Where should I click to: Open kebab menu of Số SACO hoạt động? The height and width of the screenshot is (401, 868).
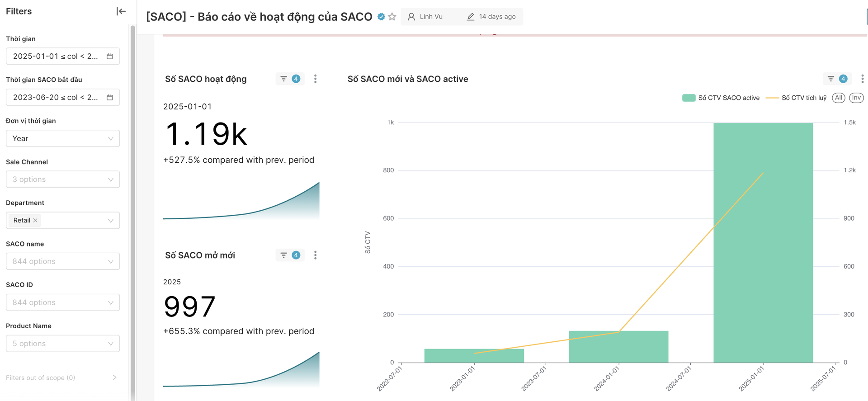tap(315, 79)
